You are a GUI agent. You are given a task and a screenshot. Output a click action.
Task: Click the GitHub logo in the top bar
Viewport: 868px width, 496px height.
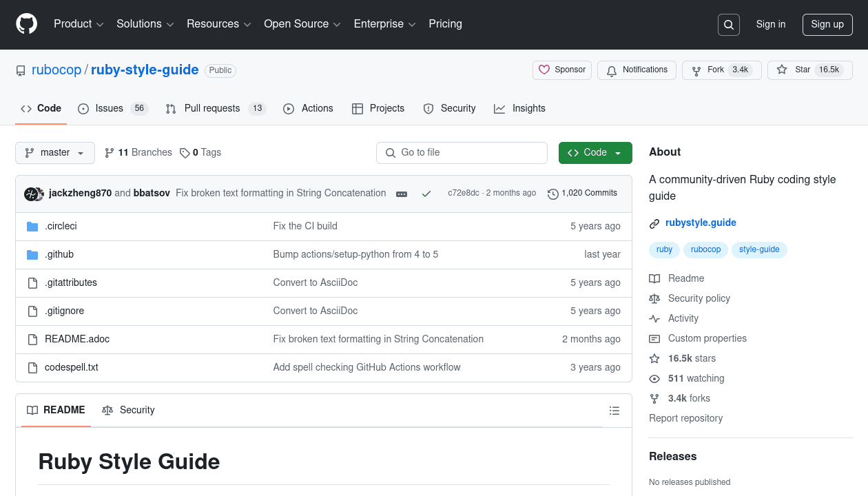26,24
